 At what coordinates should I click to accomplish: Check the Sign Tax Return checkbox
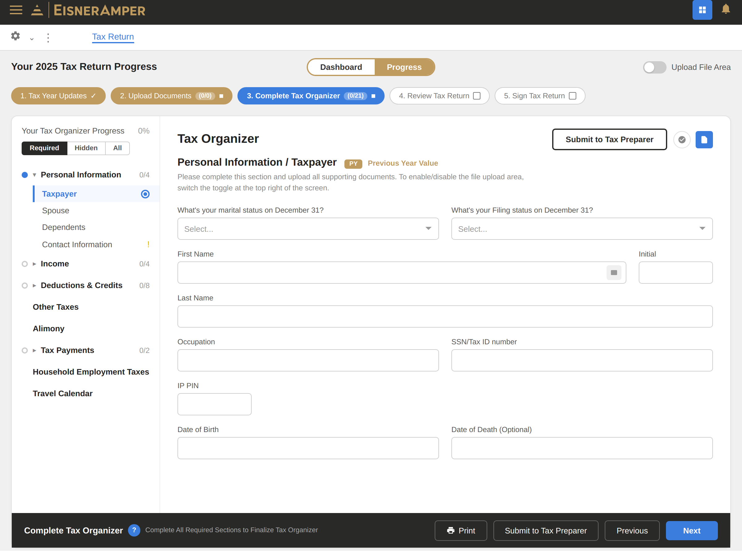tap(572, 96)
